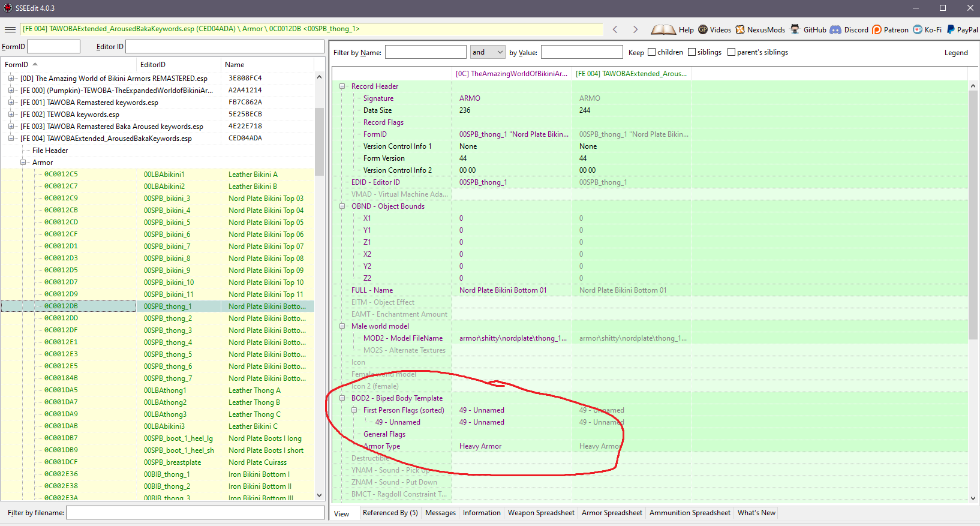Open the Messages tab
The height and width of the screenshot is (526, 980).
pyautogui.click(x=440, y=513)
